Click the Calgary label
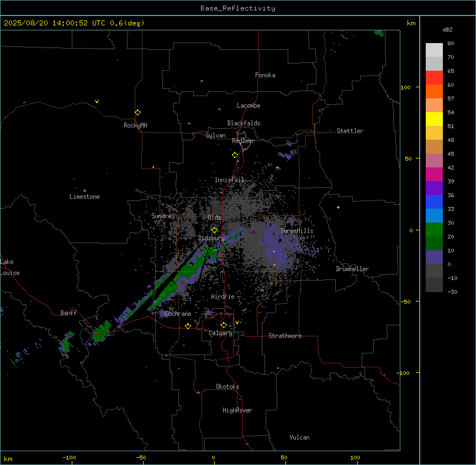 [x=221, y=333]
